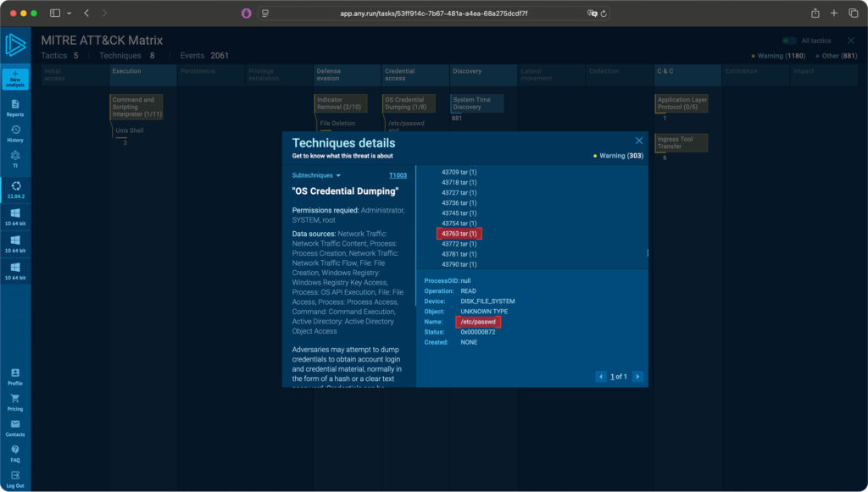868x492 pixels.
Task: Select process 43772 tar (1)
Action: 459,244
